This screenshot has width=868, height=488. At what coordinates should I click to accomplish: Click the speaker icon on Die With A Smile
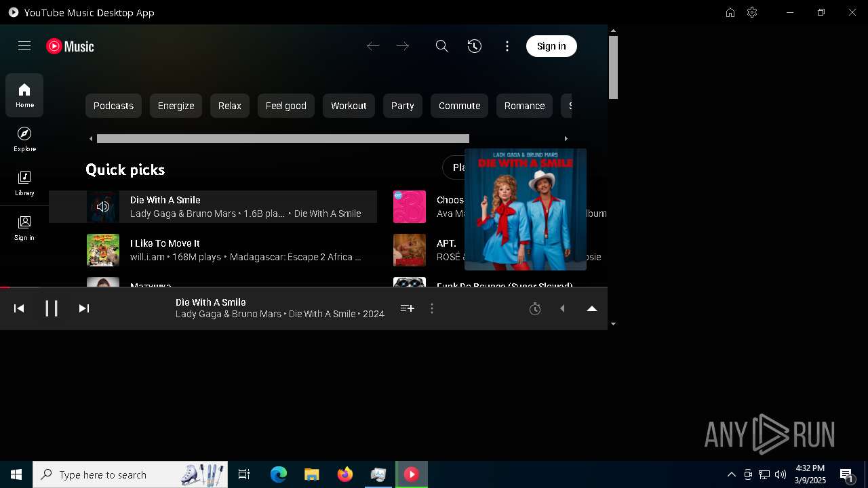[103, 207]
